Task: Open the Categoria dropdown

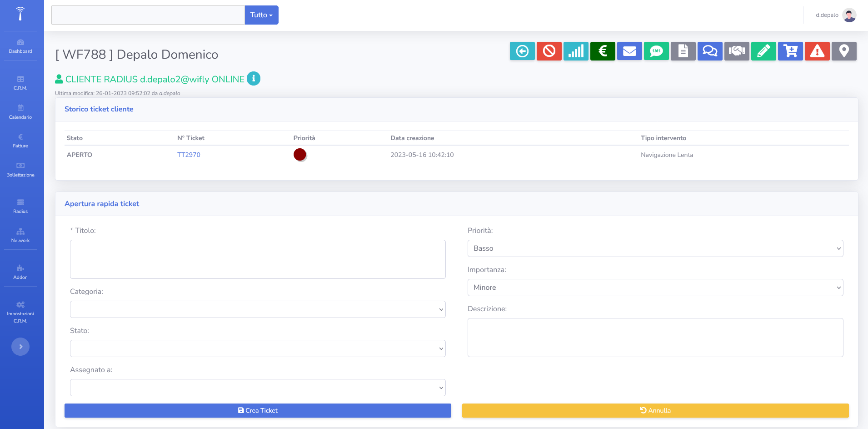Action: click(x=258, y=309)
